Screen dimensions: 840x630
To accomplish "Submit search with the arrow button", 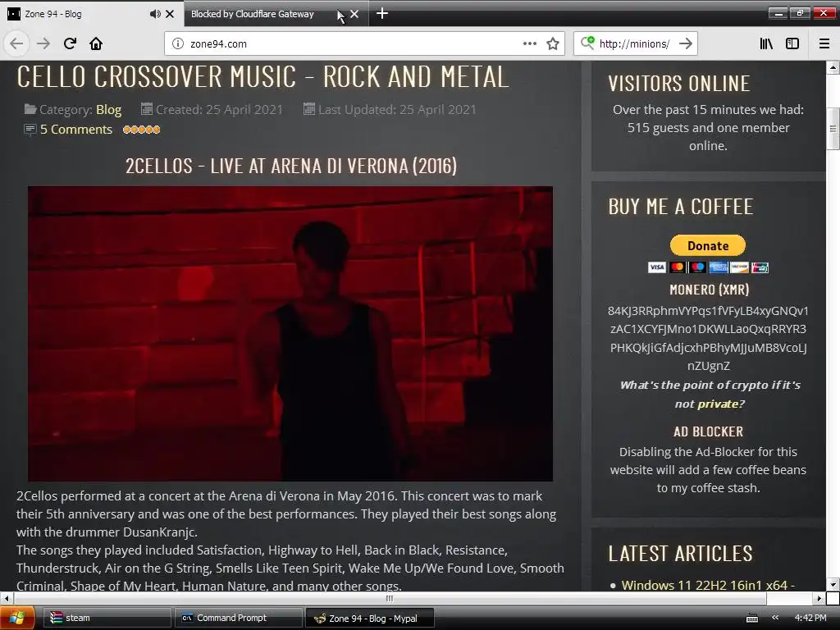I will pos(686,43).
